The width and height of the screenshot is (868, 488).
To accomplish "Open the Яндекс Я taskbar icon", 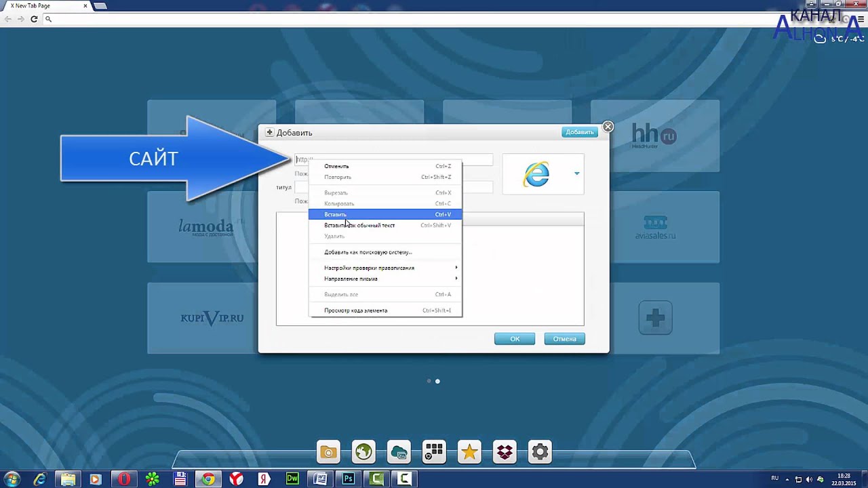I will click(x=264, y=479).
